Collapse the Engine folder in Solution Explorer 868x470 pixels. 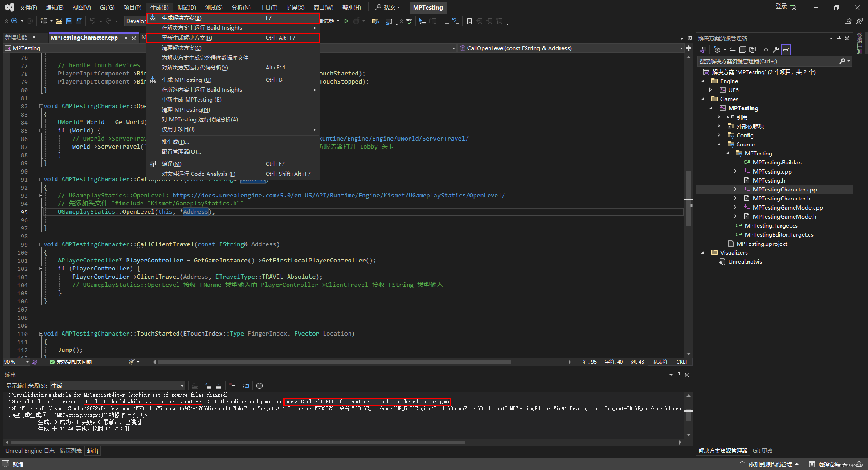[x=703, y=81]
